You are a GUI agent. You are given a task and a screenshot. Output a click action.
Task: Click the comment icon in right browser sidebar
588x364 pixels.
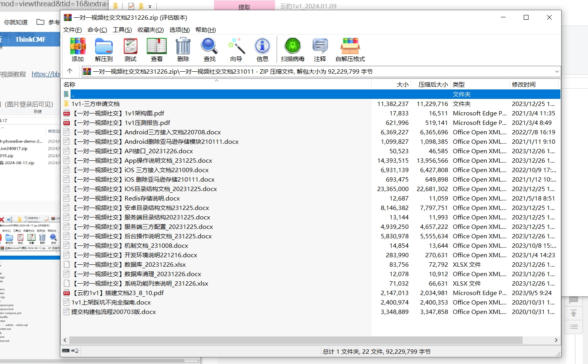(x=574, y=300)
